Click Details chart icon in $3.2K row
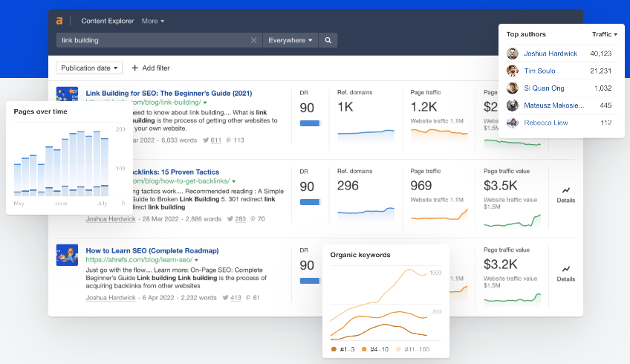 pos(566,269)
